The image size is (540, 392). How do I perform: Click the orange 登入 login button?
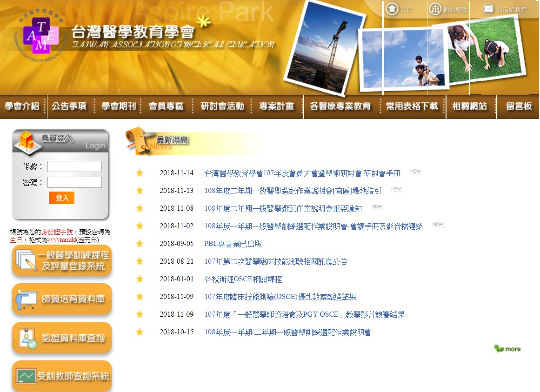point(62,198)
